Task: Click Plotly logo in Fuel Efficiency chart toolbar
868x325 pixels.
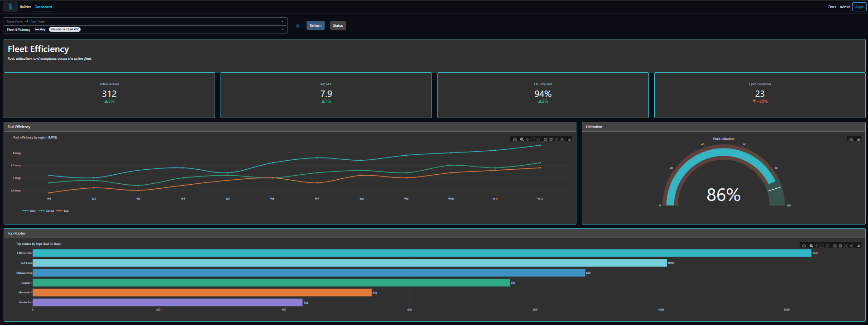Action: pos(569,139)
